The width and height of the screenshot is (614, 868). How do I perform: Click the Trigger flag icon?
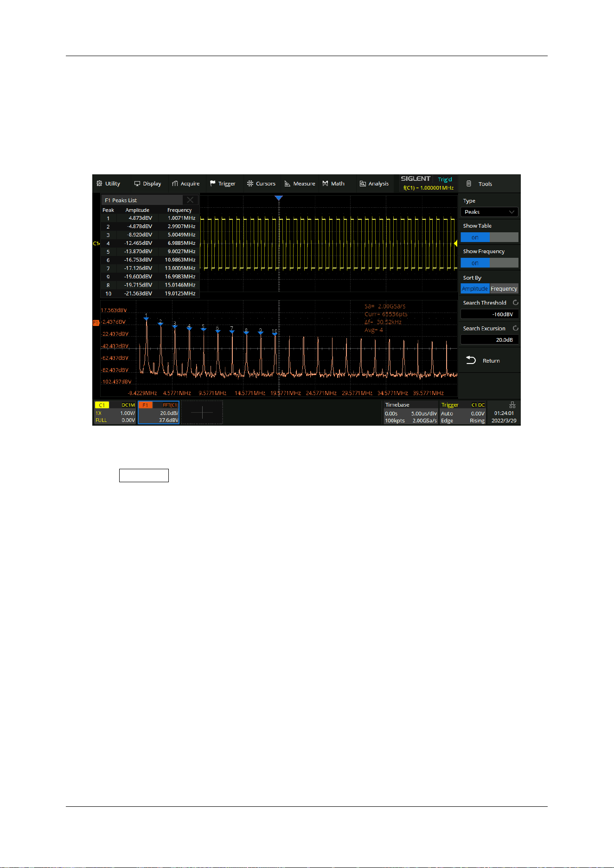(212, 184)
